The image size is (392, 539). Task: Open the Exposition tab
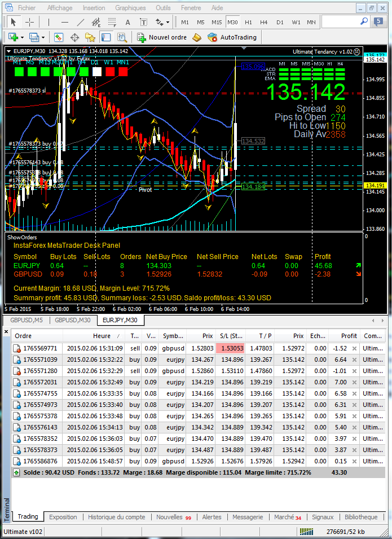[x=63, y=517]
